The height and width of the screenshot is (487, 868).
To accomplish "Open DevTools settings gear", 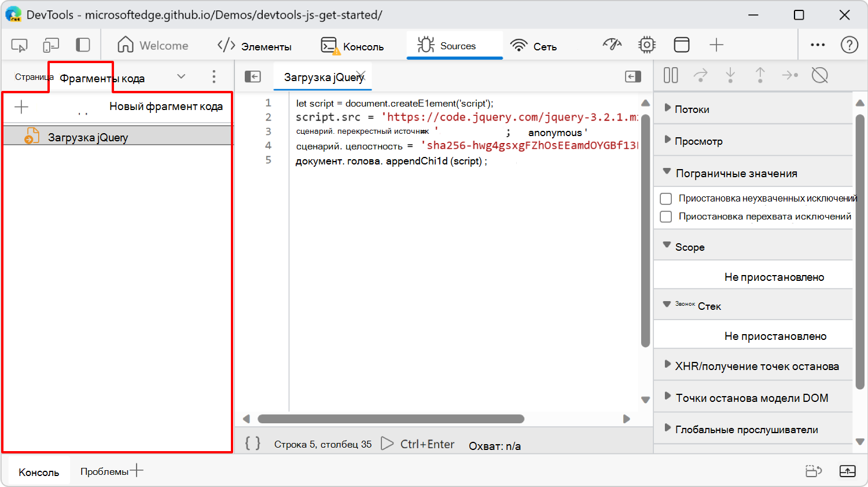I will [x=646, y=44].
